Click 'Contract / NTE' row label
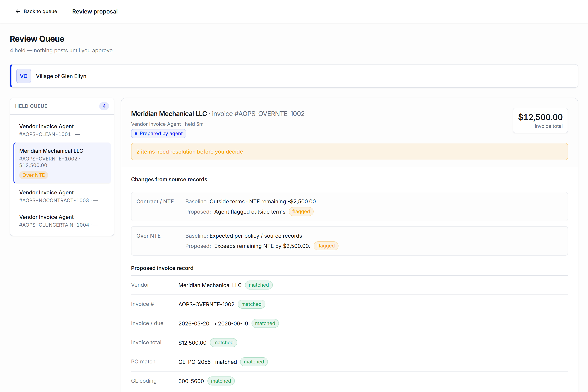Viewport: 588px width, 392px height. (155, 202)
